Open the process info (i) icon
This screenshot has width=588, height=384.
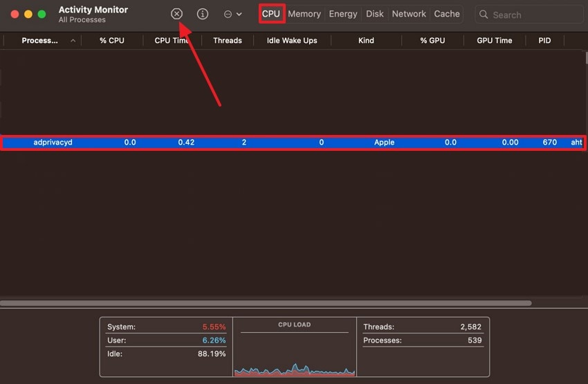point(203,14)
